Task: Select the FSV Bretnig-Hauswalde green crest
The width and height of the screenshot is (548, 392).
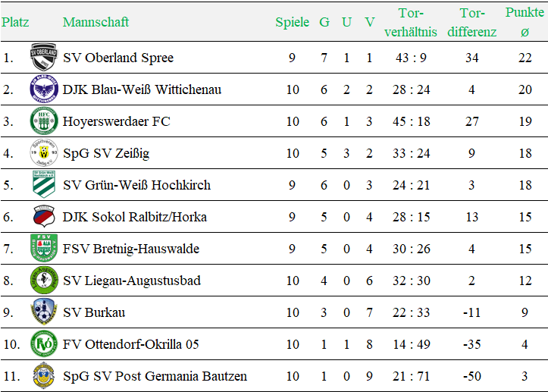Action: click(44, 248)
